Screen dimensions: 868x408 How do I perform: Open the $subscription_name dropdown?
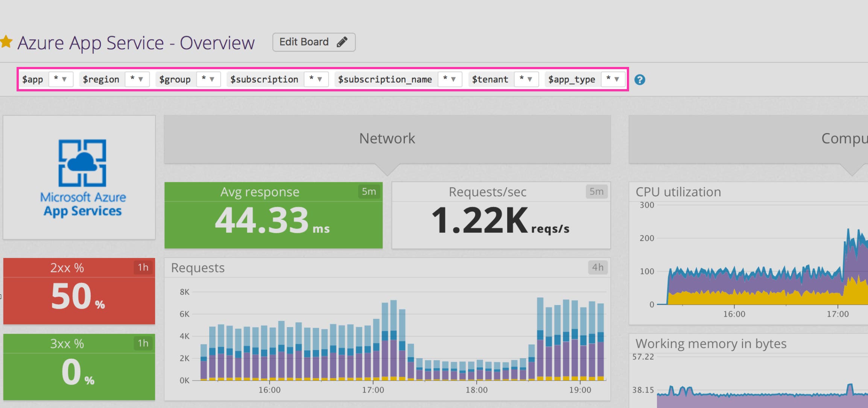coord(450,79)
